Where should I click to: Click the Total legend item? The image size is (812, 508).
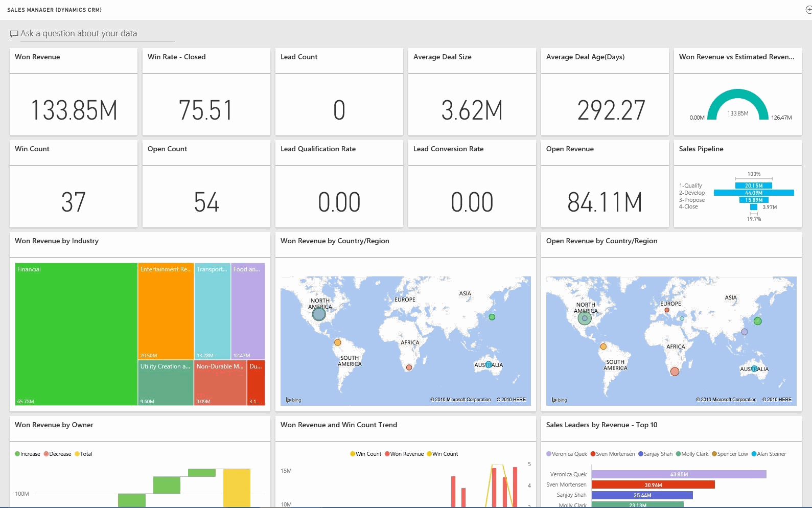(83, 454)
